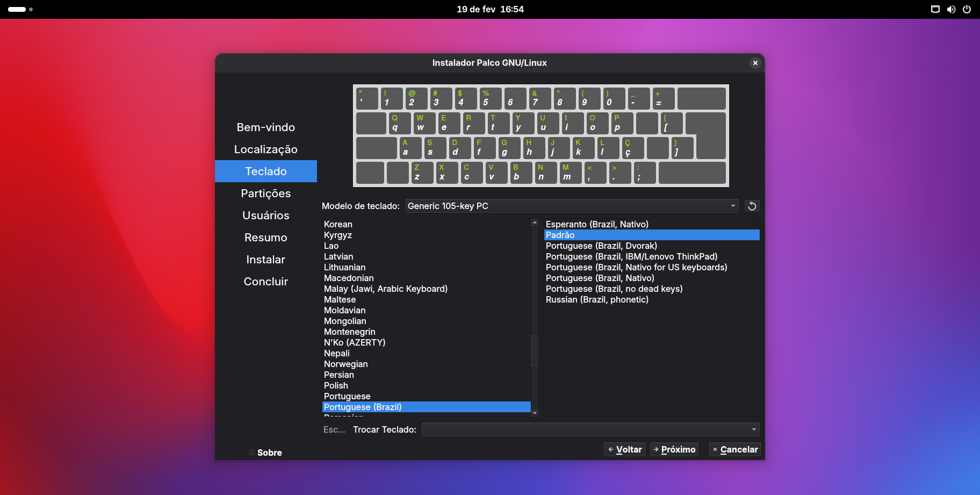Click the Sobre info icon
Screen dimensions: 980x495
(x=252, y=453)
